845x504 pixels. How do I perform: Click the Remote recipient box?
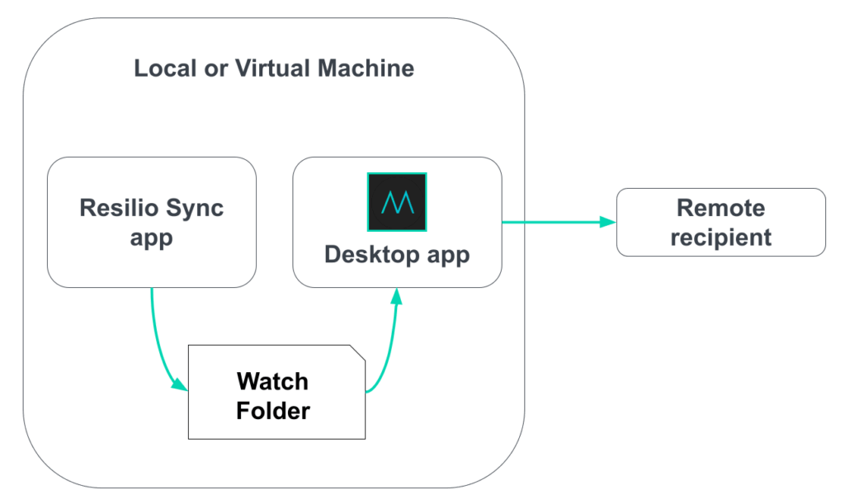[x=720, y=222]
